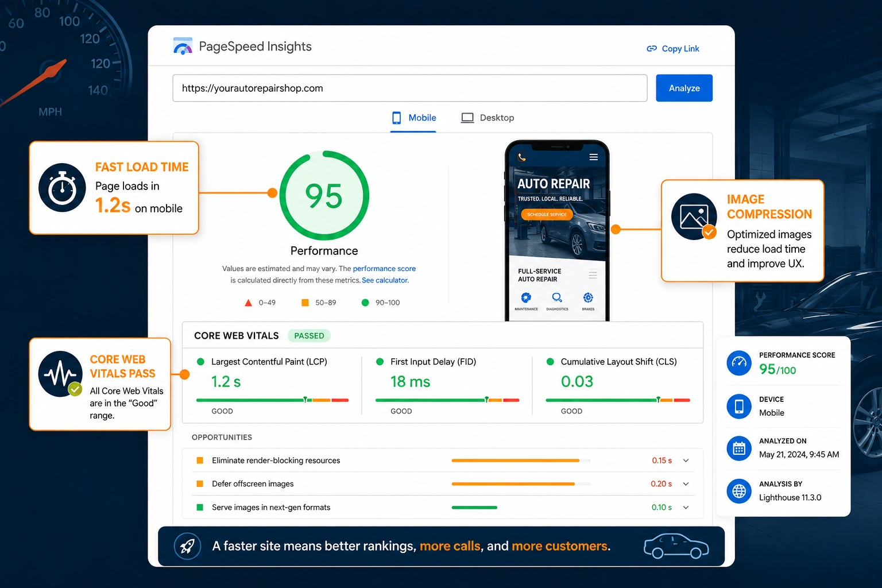Click green square beside Serve images in next-gen
The height and width of the screenshot is (588, 882).
coord(200,508)
